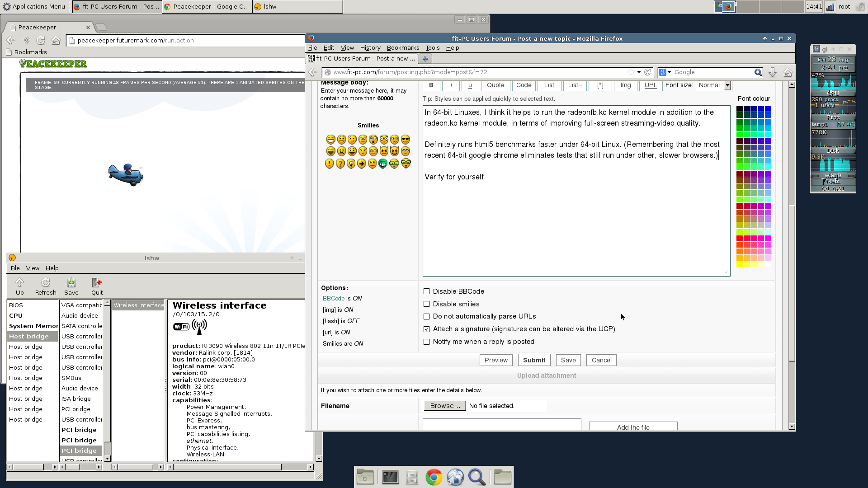This screenshot has width=868, height=488.
Task: Open Firefox Bookmarks menu
Action: 403,47
